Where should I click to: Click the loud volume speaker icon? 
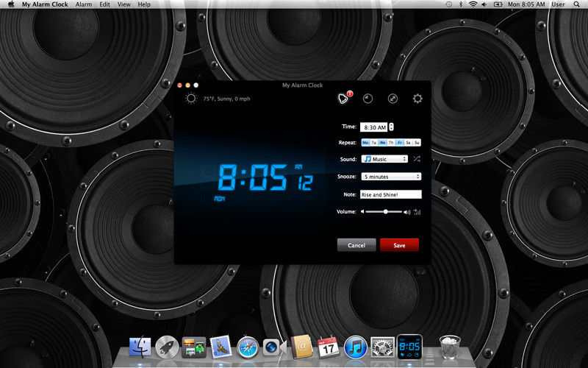tap(407, 212)
